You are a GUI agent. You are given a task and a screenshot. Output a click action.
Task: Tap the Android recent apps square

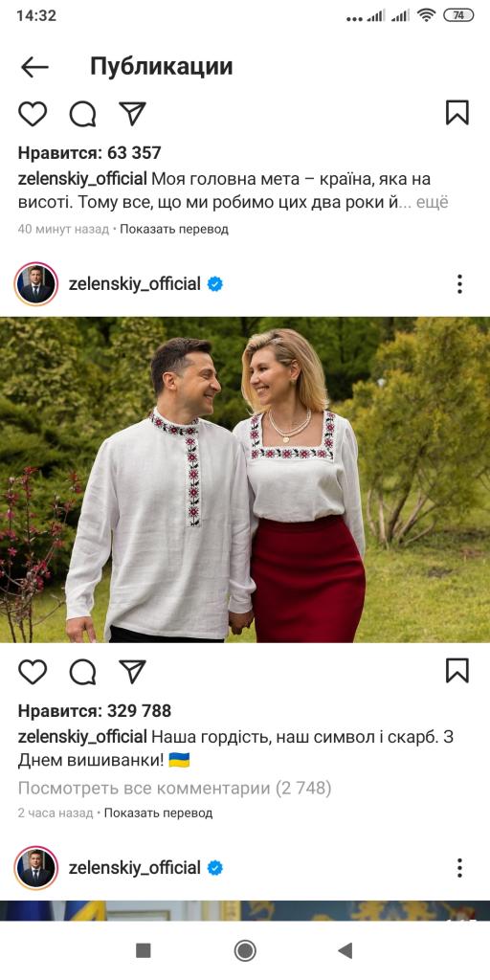tap(144, 950)
